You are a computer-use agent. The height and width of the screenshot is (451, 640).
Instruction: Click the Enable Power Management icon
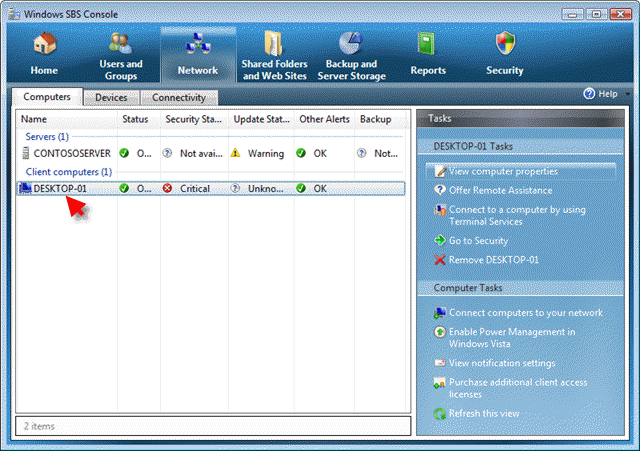(x=440, y=332)
